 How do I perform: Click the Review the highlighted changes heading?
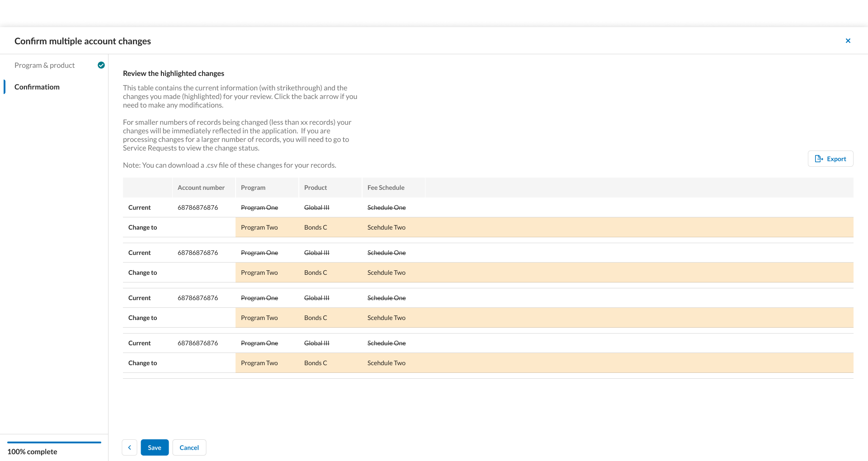[x=174, y=73]
